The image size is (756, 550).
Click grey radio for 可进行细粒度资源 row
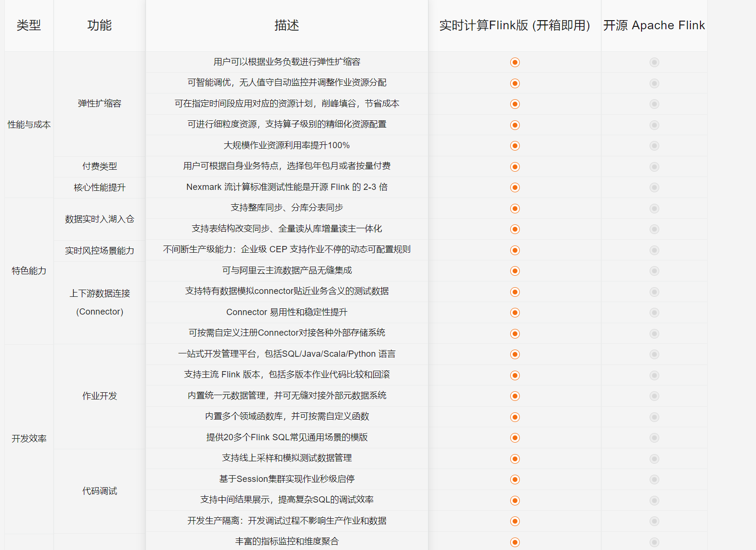tap(654, 125)
